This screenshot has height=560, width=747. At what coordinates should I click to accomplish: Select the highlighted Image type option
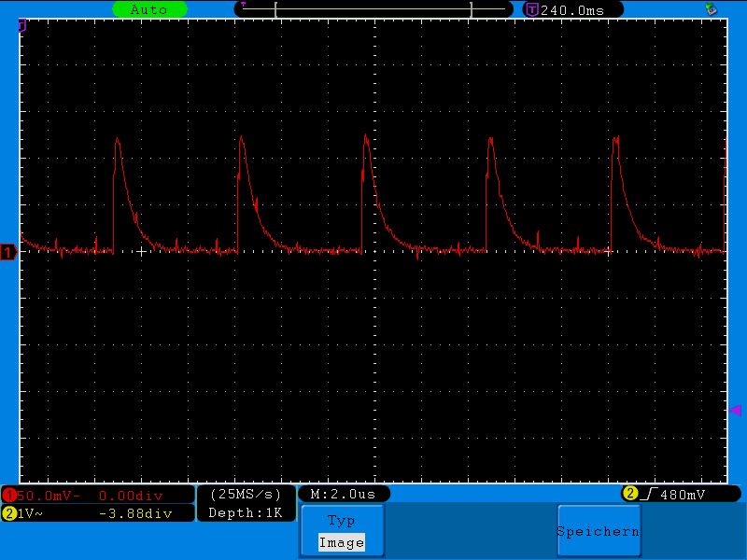coord(341,542)
